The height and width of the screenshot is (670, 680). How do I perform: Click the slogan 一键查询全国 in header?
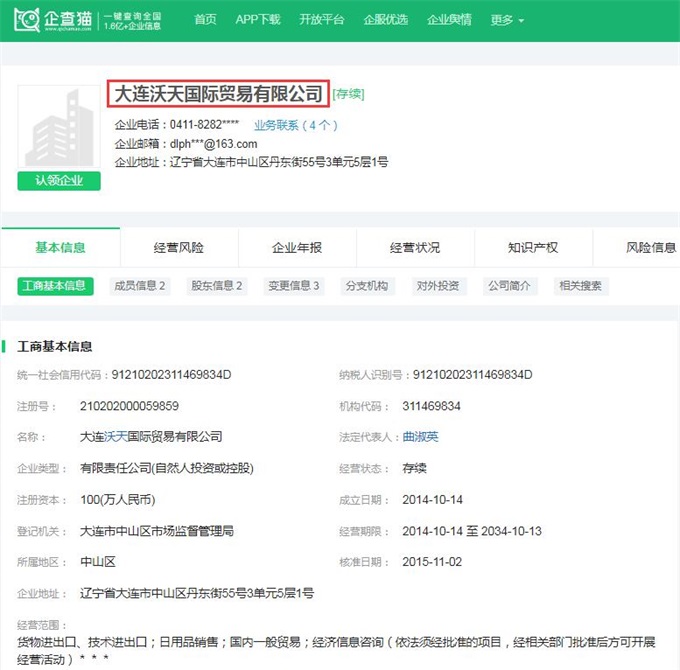tap(132, 16)
